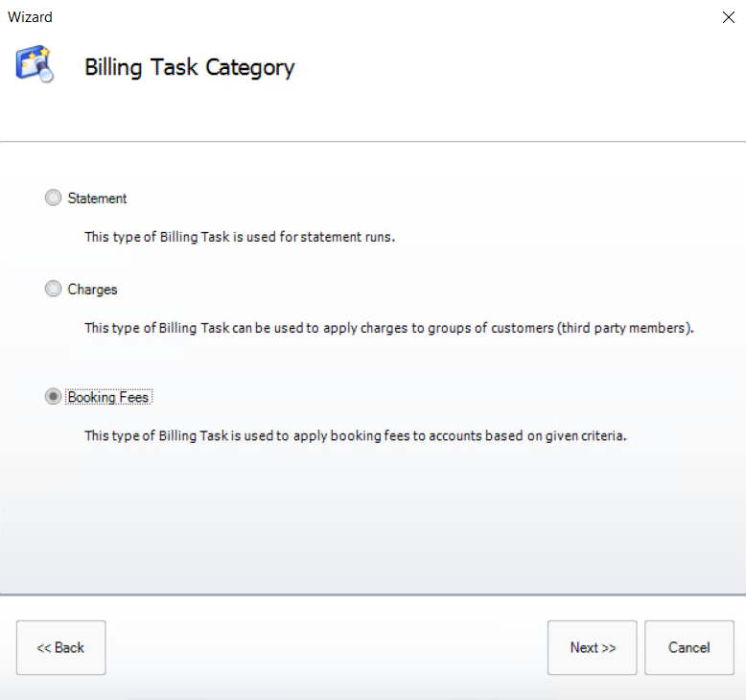Click the "Booking Fees" option label
Screen dimensions: 746x700
click(108, 397)
